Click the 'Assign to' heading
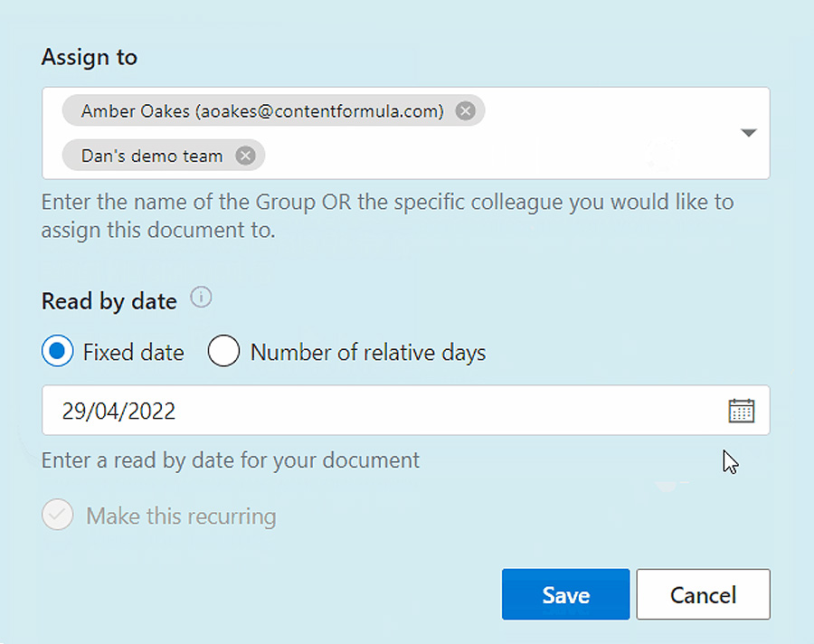814x644 pixels. tap(90, 57)
